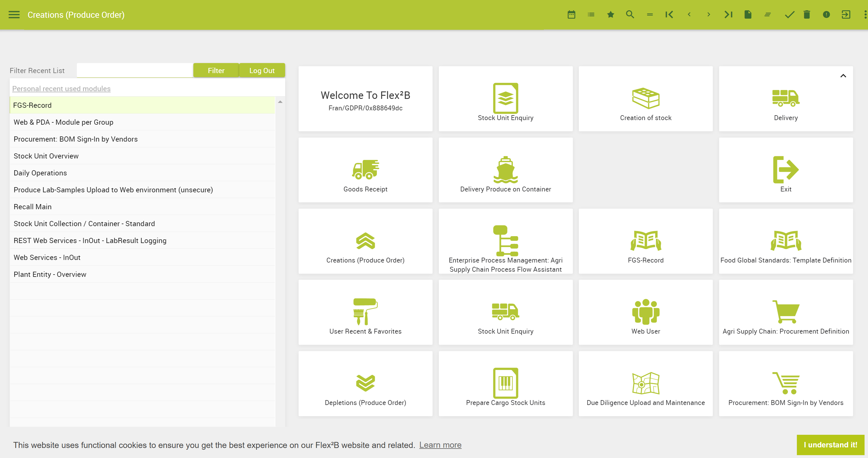The width and height of the screenshot is (868, 458).
Task: Click the trash delete icon
Action: coord(807,15)
